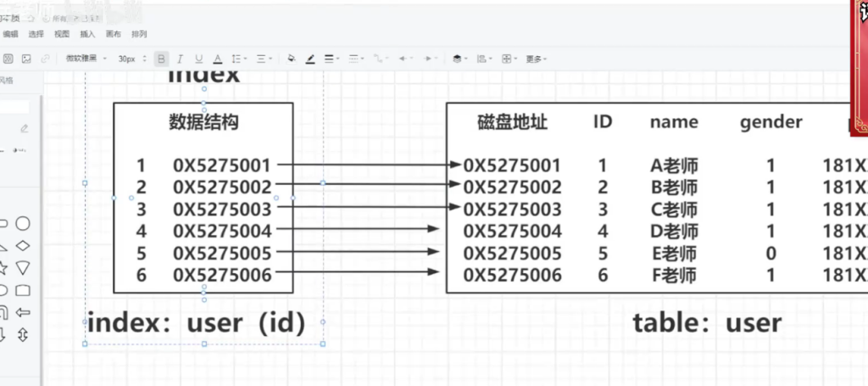The width and height of the screenshot is (868, 386).
Task: Click the 更多 toolbar button
Action: coord(535,59)
